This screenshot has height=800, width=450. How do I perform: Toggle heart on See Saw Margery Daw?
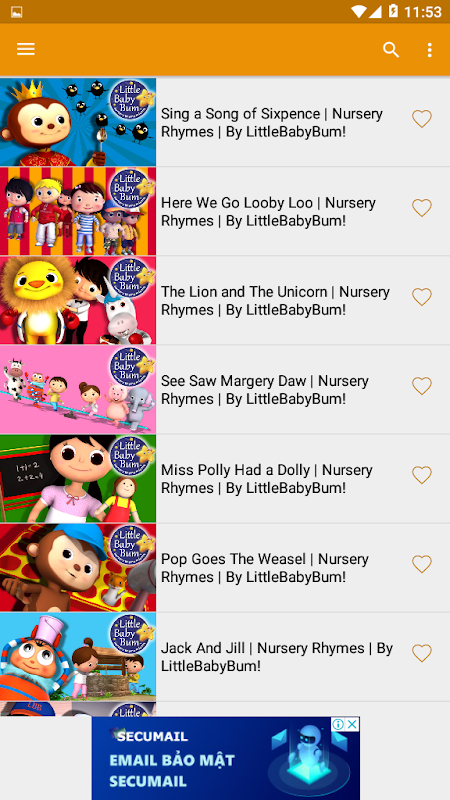[422, 386]
